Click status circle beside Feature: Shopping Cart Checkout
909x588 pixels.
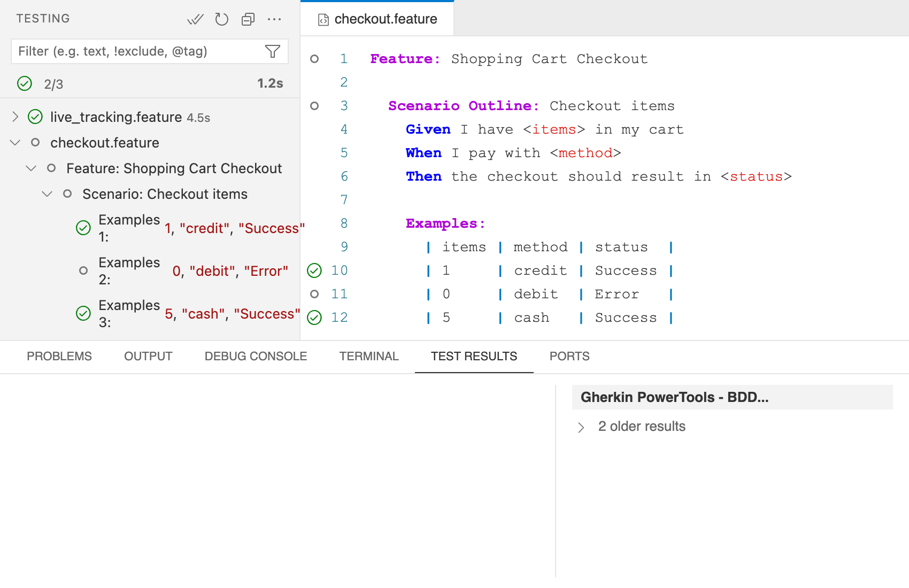click(51, 168)
